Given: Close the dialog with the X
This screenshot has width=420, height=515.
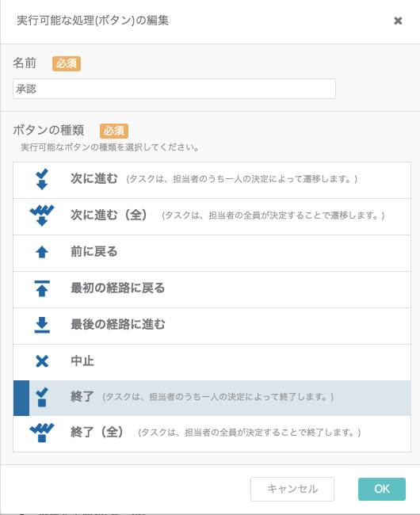Looking at the screenshot, I should pyautogui.click(x=398, y=21).
